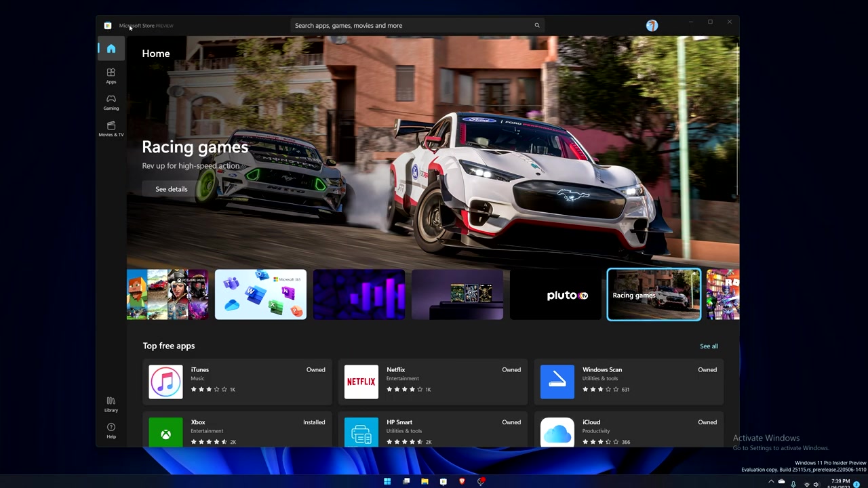The image size is (868, 488).
Task: Open Microsoft Store from the taskbar
Action: 443,481
